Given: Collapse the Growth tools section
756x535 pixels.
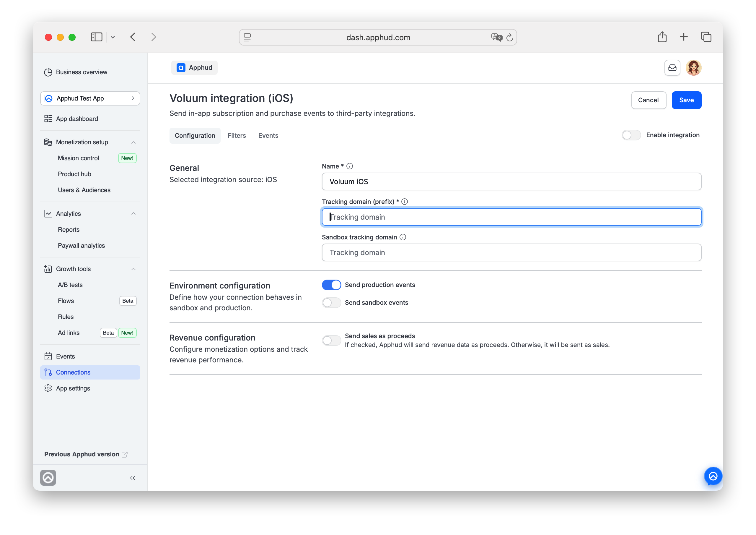Looking at the screenshot, I should coord(133,269).
